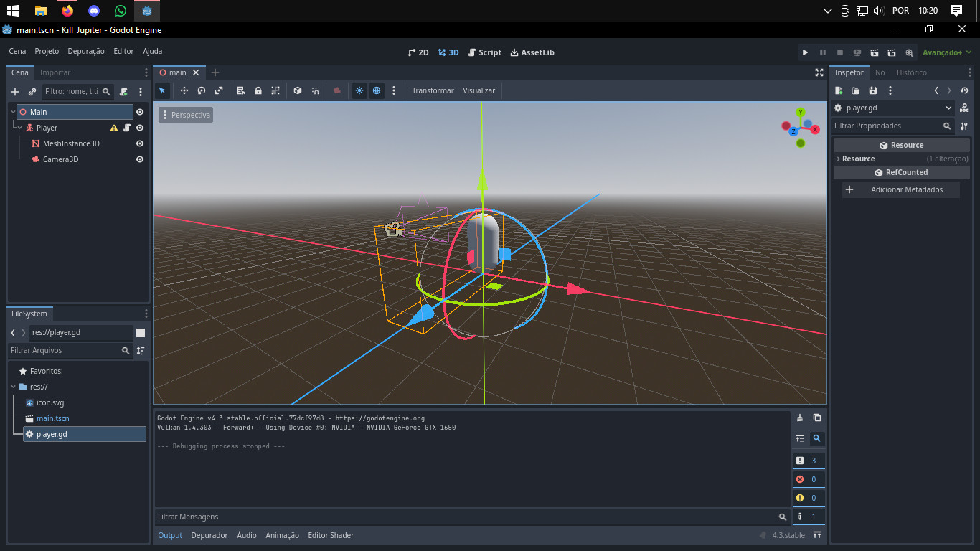
Task: Add a new child node
Action: coord(15,92)
